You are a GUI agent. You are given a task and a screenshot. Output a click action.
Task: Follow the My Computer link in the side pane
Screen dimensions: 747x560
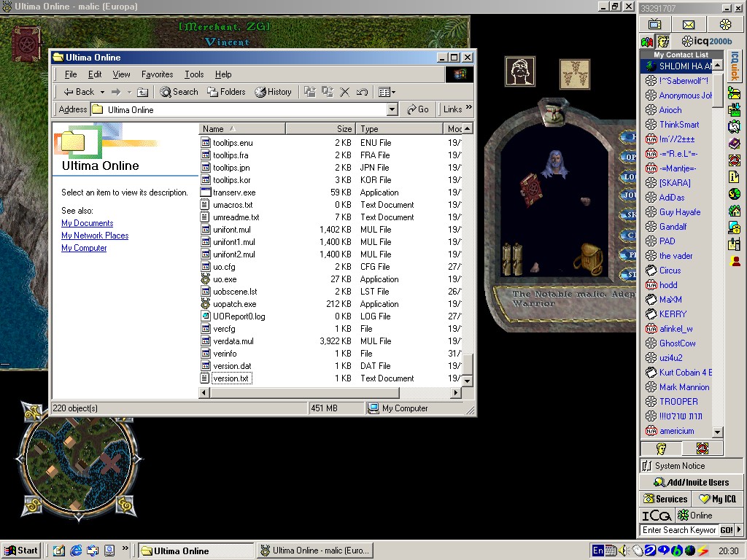tap(84, 248)
